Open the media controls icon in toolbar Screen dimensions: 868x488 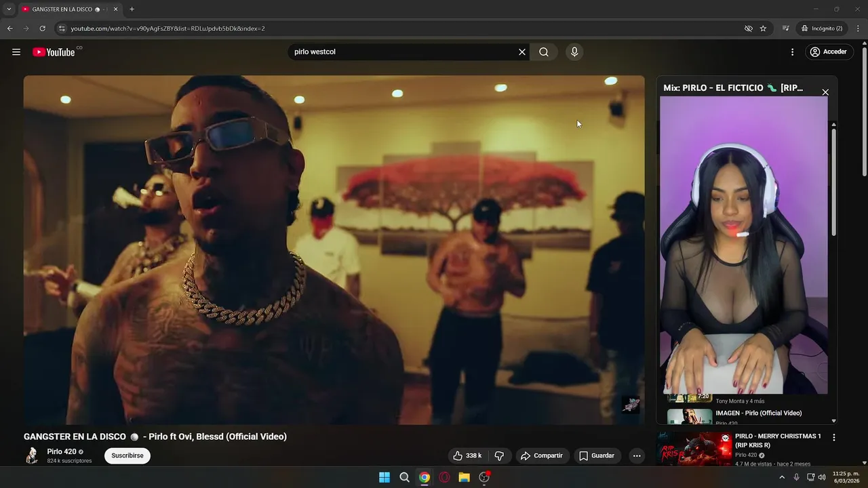pyautogui.click(x=785, y=28)
